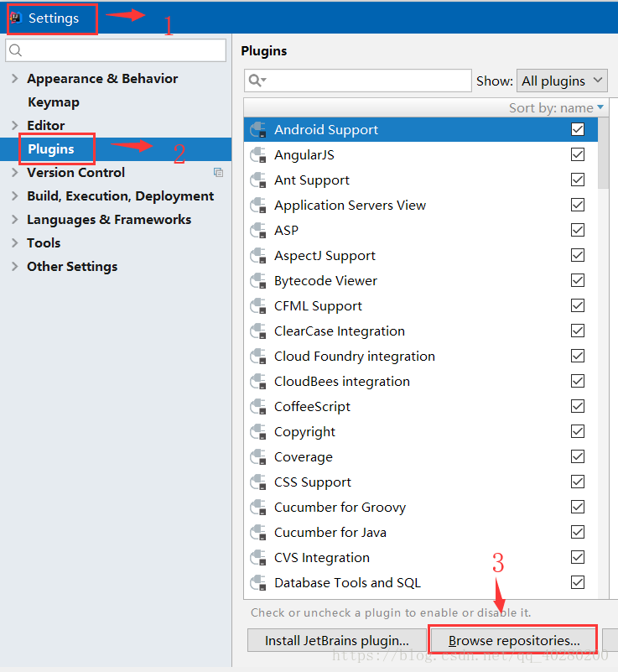The width and height of the screenshot is (618, 672).
Task: Open the Show All plugins dropdown
Action: click(562, 81)
